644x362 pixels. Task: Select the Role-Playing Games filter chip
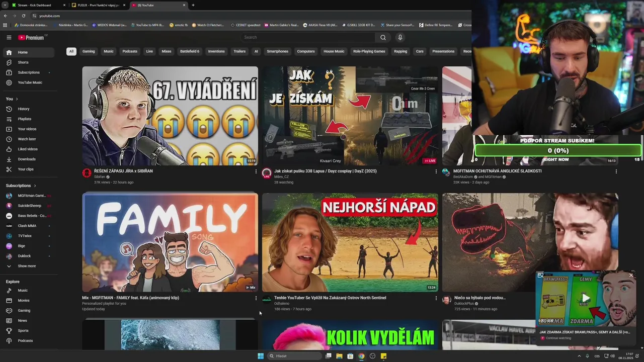click(x=369, y=51)
